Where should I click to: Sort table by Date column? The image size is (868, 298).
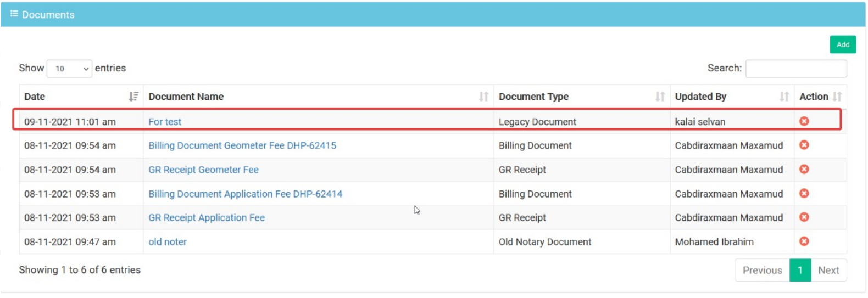81,97
